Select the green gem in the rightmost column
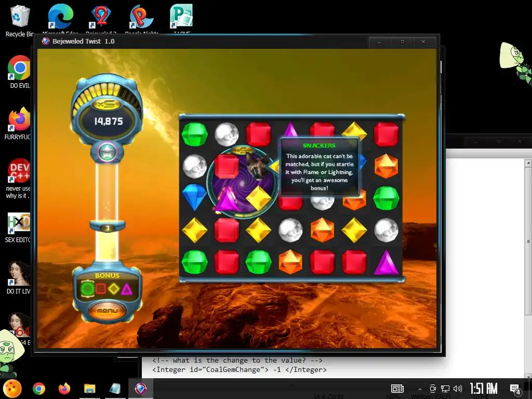Screen dimensions: 532x399 click(x=386, y=198)
